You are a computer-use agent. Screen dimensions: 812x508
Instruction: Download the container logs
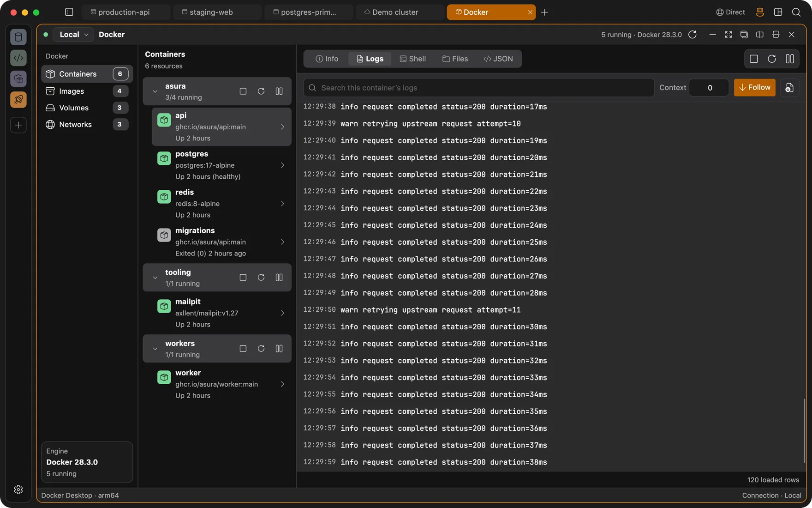coord(789,88)
